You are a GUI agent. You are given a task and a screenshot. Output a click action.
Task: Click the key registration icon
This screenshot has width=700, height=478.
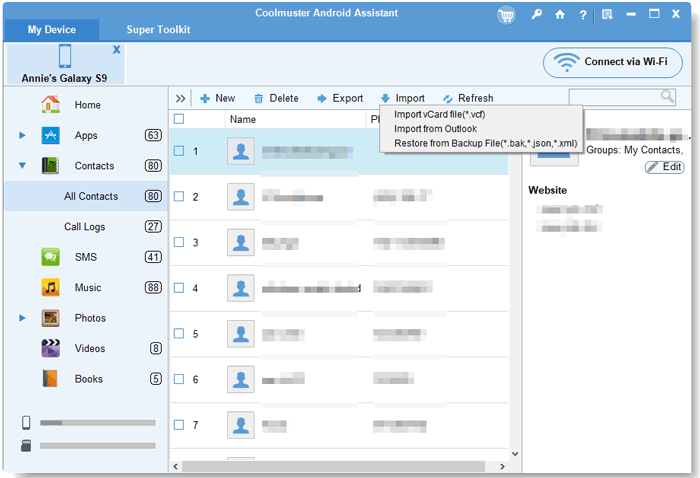pyautogui.click(x=537, y=14)
